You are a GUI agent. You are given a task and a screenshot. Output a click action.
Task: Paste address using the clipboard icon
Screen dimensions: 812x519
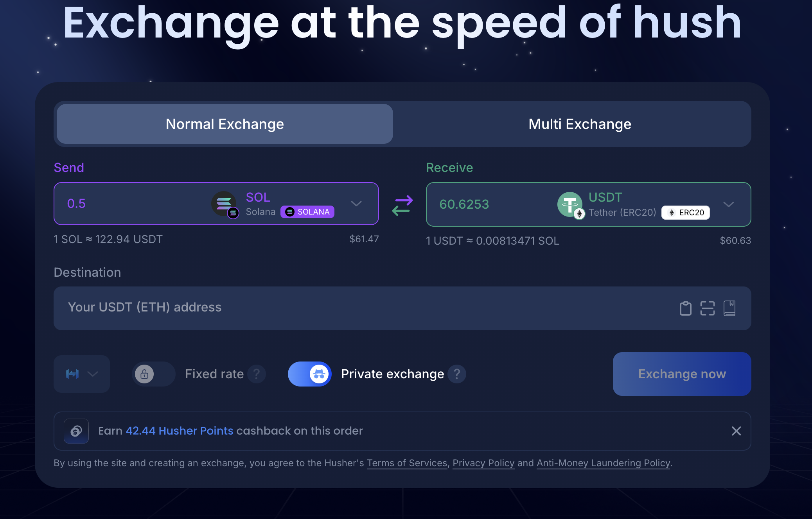coord(685,308)
